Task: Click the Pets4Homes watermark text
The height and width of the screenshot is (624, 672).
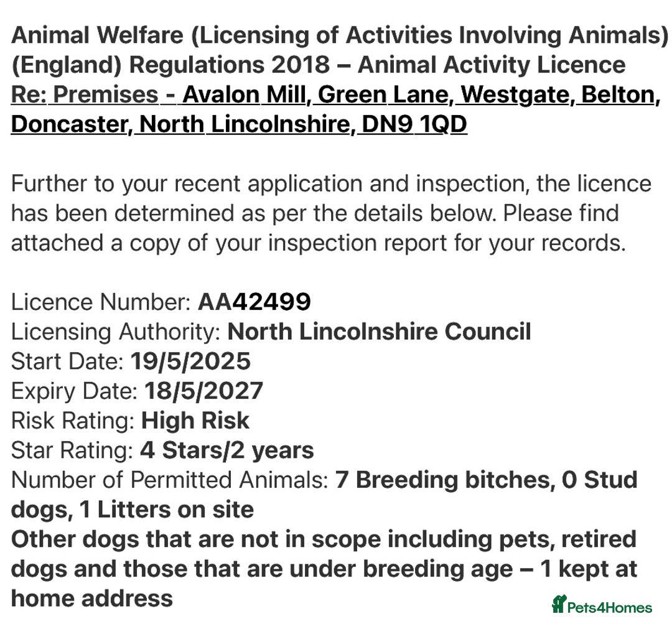Action: tap(610, 608)
